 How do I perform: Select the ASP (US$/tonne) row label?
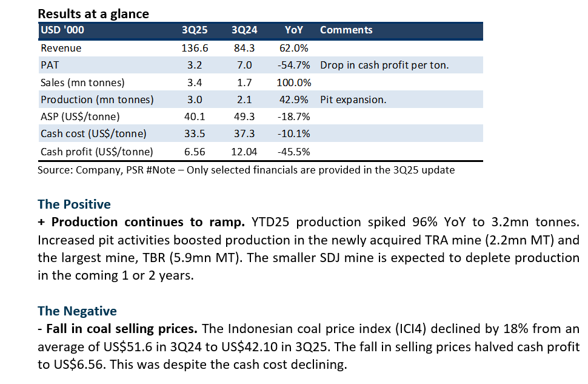click(x=80, y=116)
